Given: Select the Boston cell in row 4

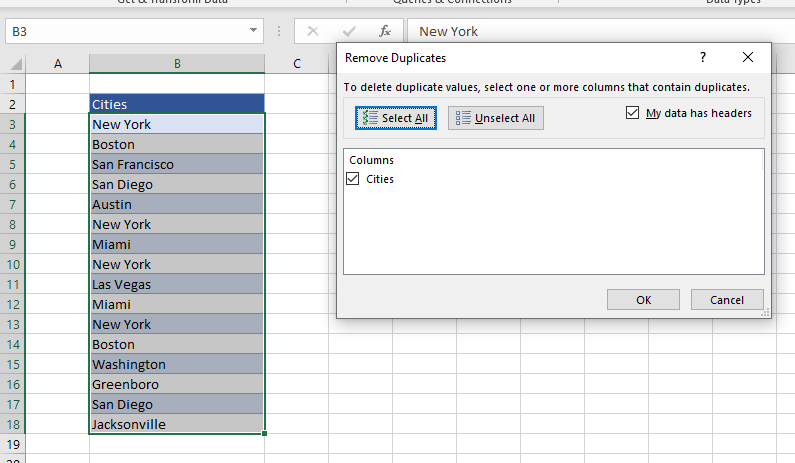Looking at the screenshot, I should pos(177,144).
